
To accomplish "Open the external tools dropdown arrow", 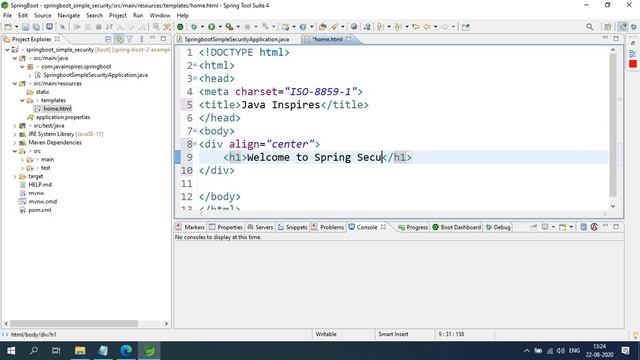I will [238, 27].
